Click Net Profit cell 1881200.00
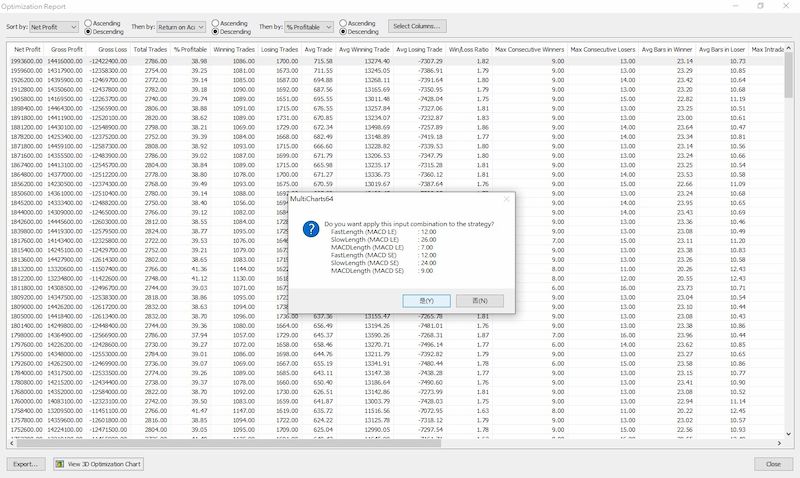 (x=26, y=127)
